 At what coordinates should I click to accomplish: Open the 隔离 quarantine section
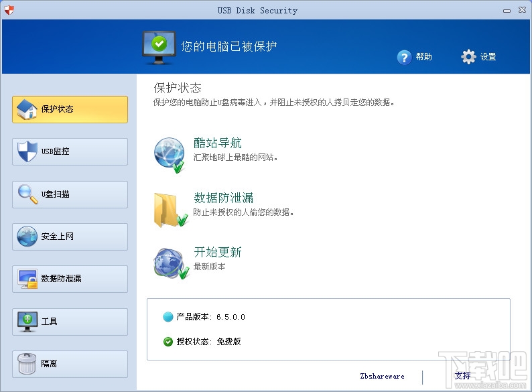click(x=70, y=364)
